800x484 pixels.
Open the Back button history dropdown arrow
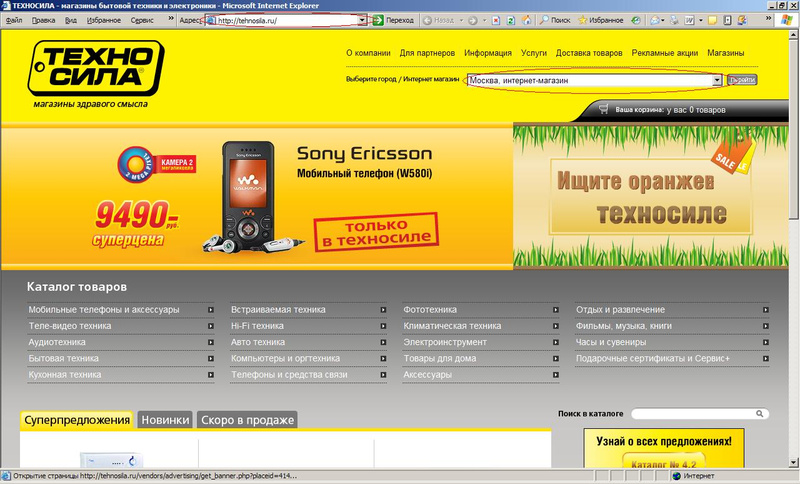pos(461,20)
